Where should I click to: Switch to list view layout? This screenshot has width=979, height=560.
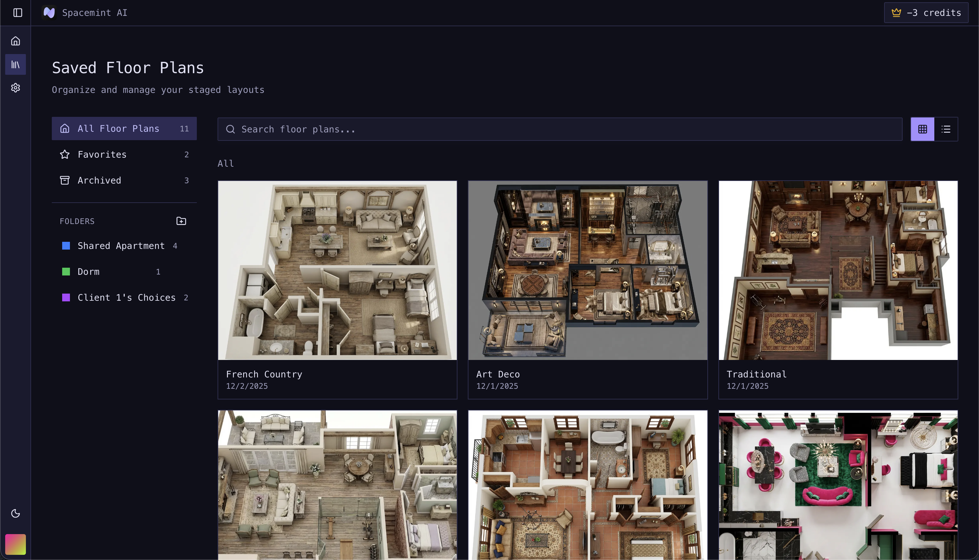point(946,129)
